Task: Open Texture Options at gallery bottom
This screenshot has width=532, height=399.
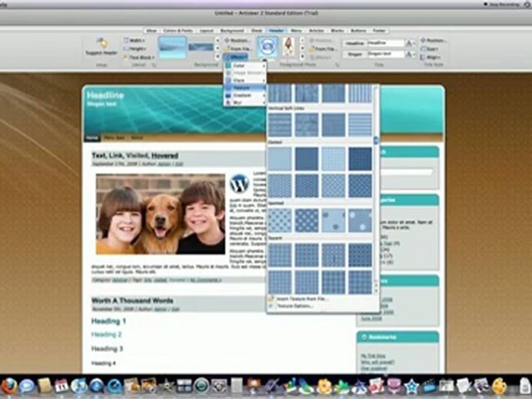Action: click(x=291, y=306)
